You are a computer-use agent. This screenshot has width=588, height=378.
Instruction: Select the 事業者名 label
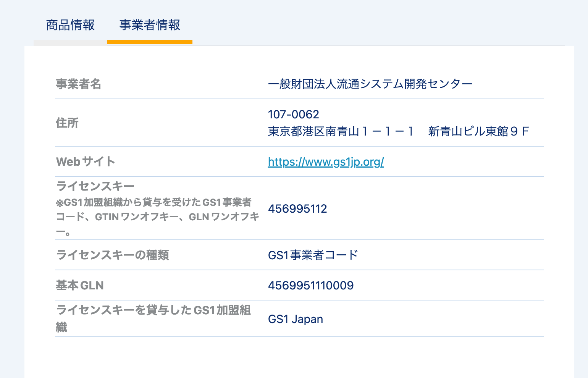click(79, 84)
